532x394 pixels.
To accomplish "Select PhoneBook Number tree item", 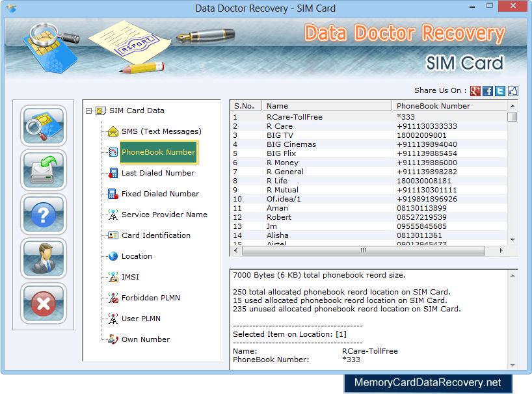I will [159, 152].
